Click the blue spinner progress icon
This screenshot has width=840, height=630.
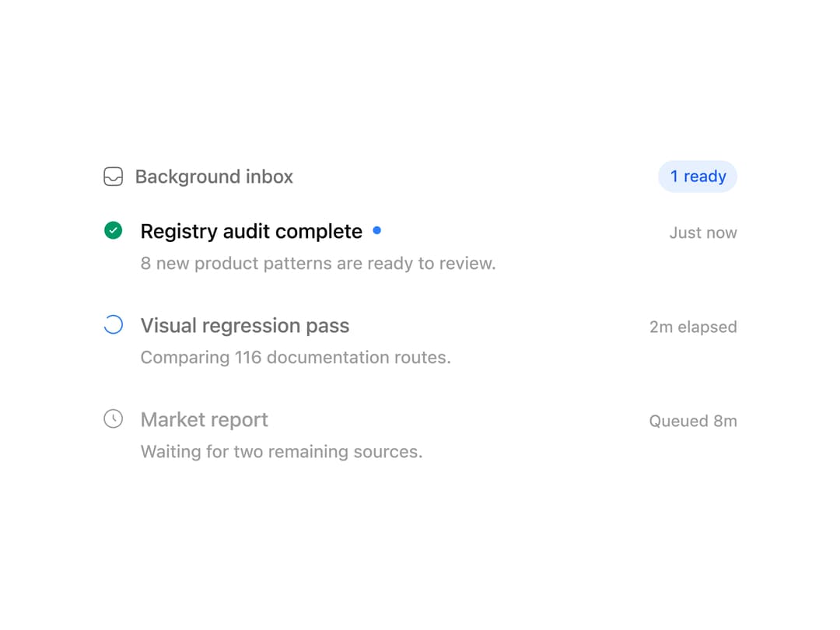113,324
